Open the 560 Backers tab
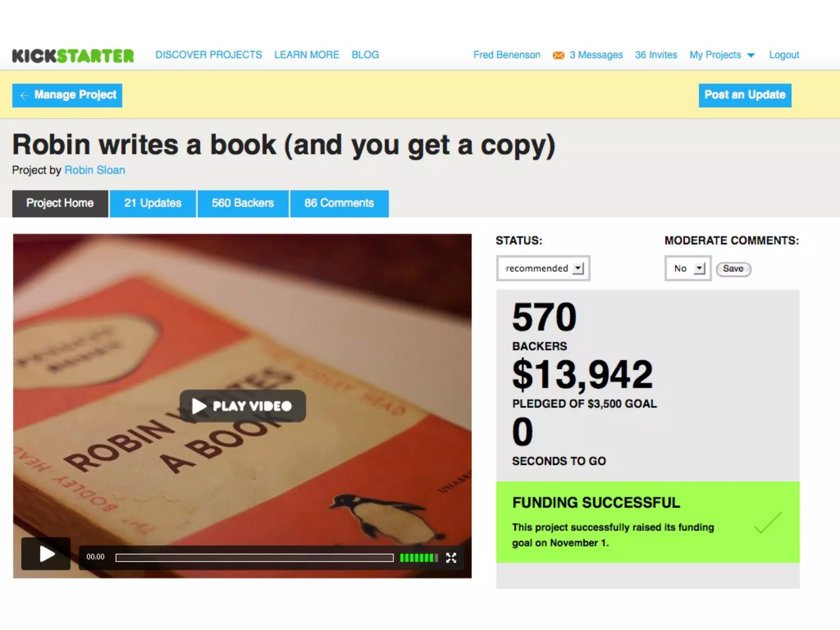 click(x=243, y=203)
